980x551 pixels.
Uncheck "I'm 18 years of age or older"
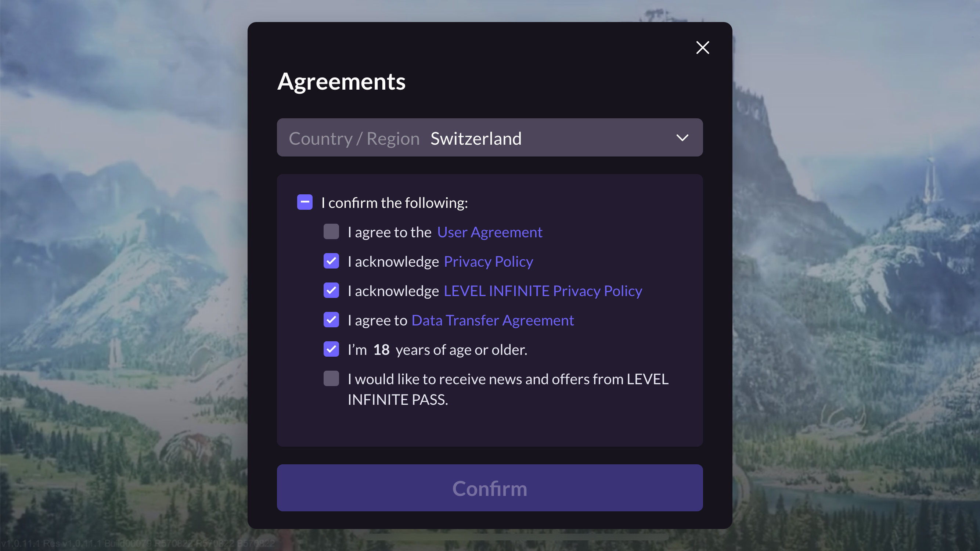click(331, 349)
